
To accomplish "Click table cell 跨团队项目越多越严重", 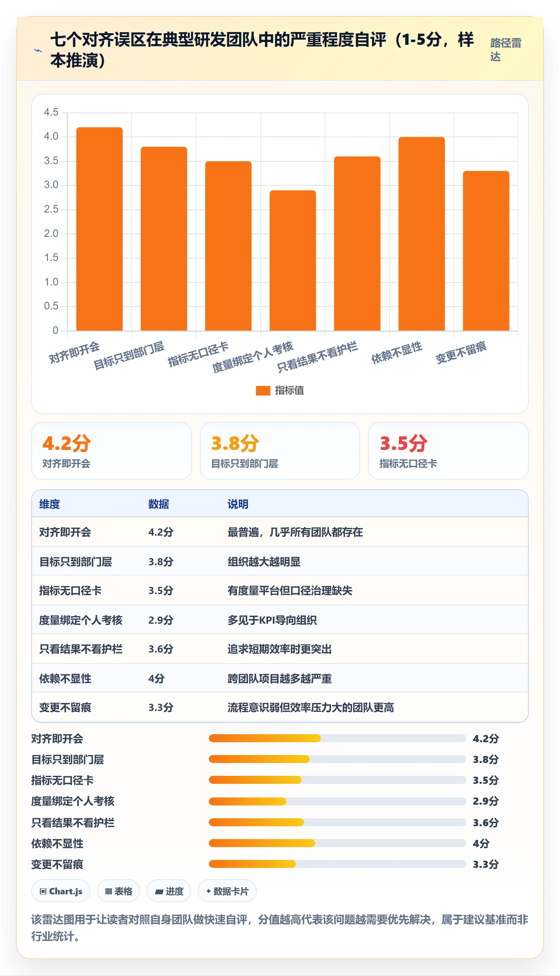I will [280, 679].
